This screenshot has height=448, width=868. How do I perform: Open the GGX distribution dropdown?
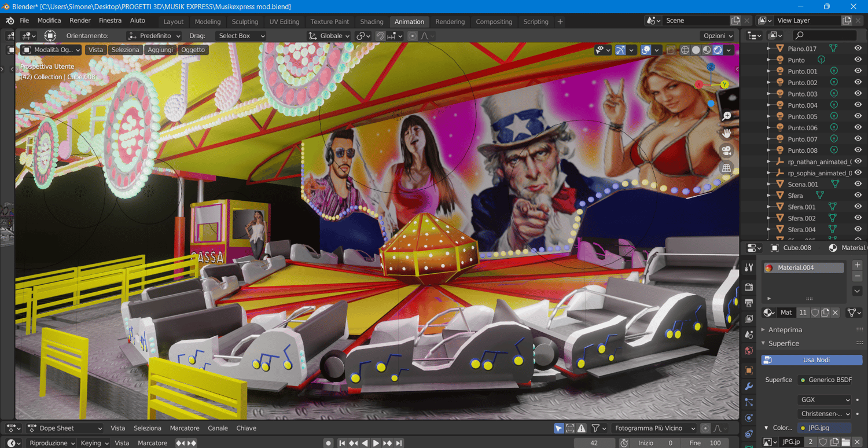[x=825, y=400]
